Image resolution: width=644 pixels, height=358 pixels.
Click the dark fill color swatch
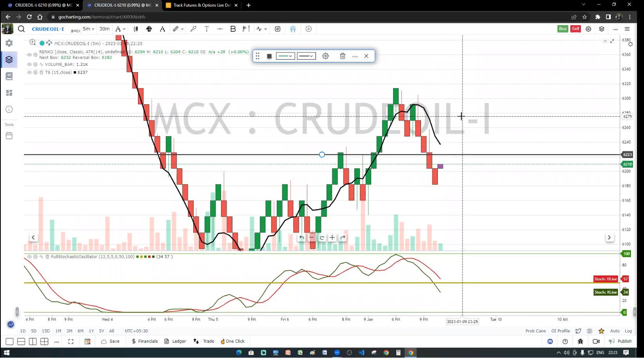[269, 56]
